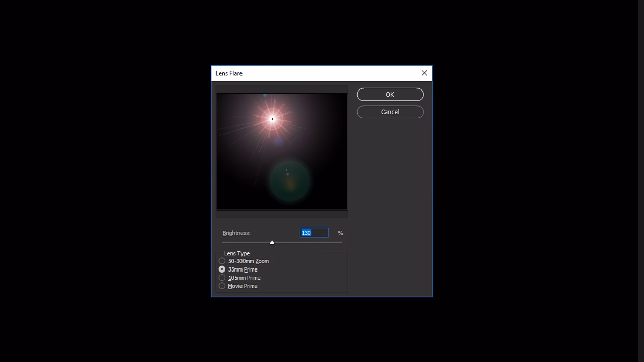The image size is (644, 362).
Task: Click the Brightness value input field
Action: click(x=314, y=232)
